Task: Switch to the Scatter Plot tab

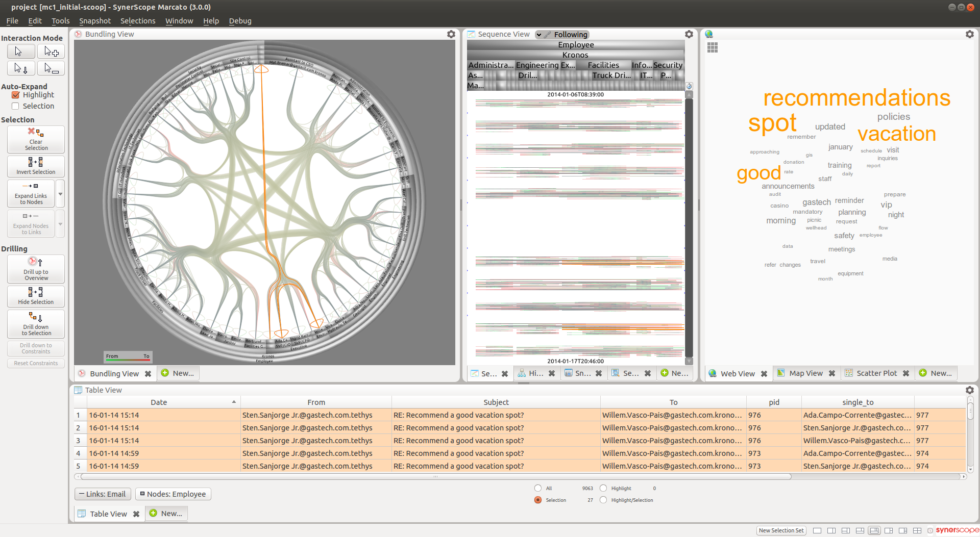Action: pyautogui.click(x=876, y=373)
